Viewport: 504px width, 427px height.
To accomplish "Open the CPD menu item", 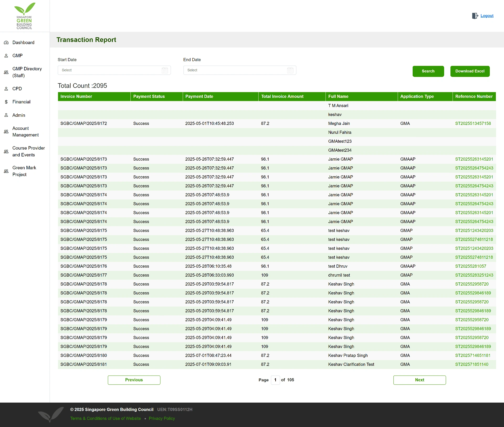I will point(17,89).
